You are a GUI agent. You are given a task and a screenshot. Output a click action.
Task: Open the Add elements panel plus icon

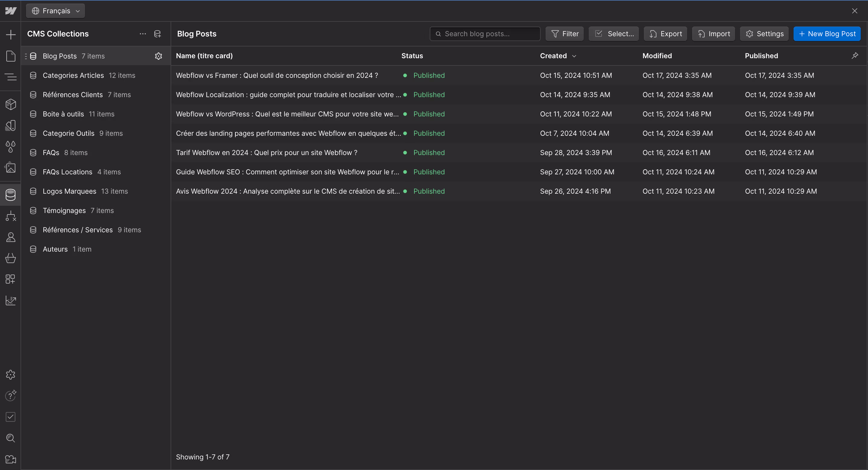click(x=11, y=34)
